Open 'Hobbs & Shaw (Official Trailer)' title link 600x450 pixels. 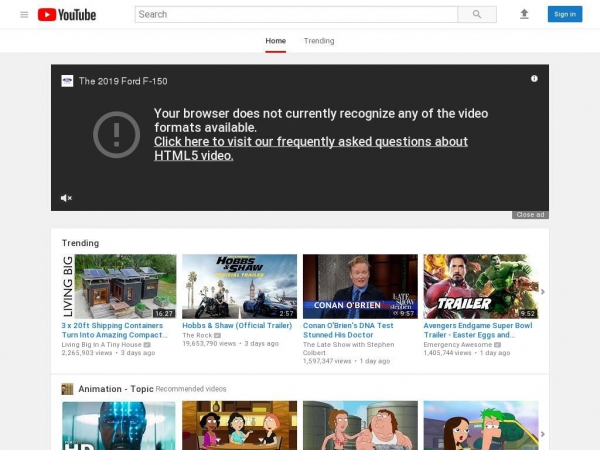(x=237, y=326)
